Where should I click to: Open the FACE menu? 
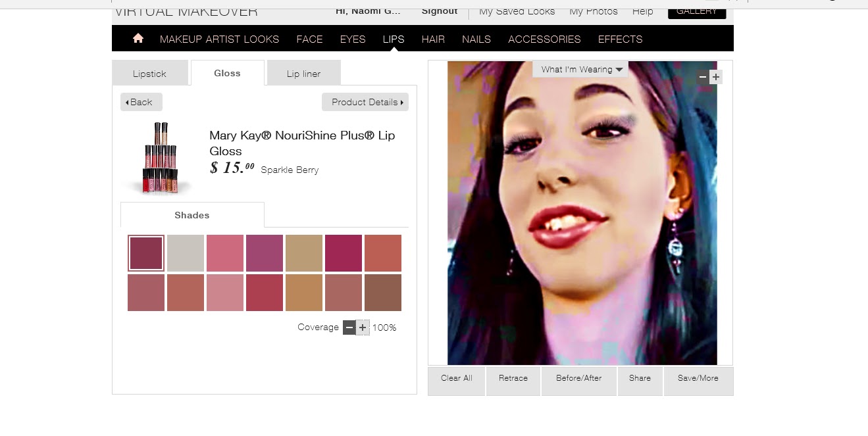coord(309,39)
